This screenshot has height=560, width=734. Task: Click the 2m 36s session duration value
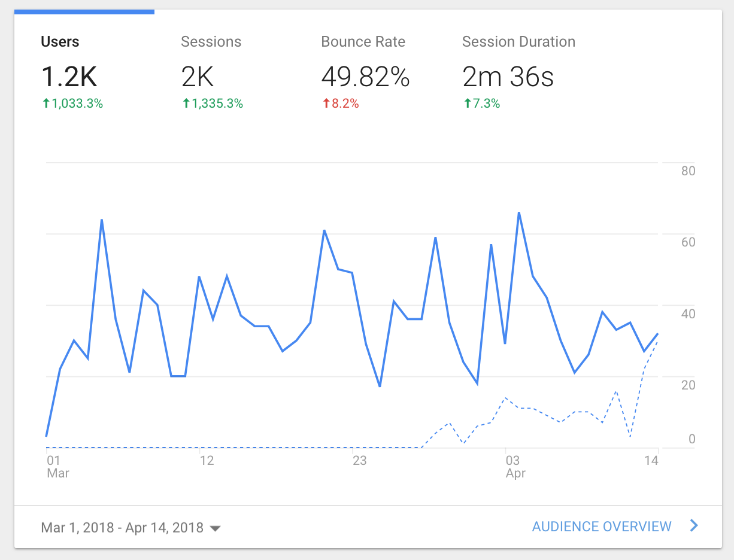508,77
